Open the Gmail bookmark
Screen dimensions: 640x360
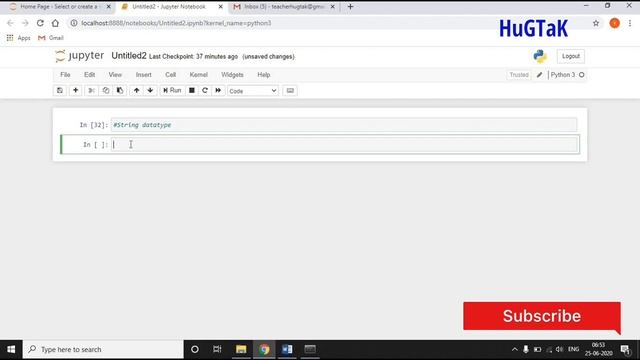(51, 38)
